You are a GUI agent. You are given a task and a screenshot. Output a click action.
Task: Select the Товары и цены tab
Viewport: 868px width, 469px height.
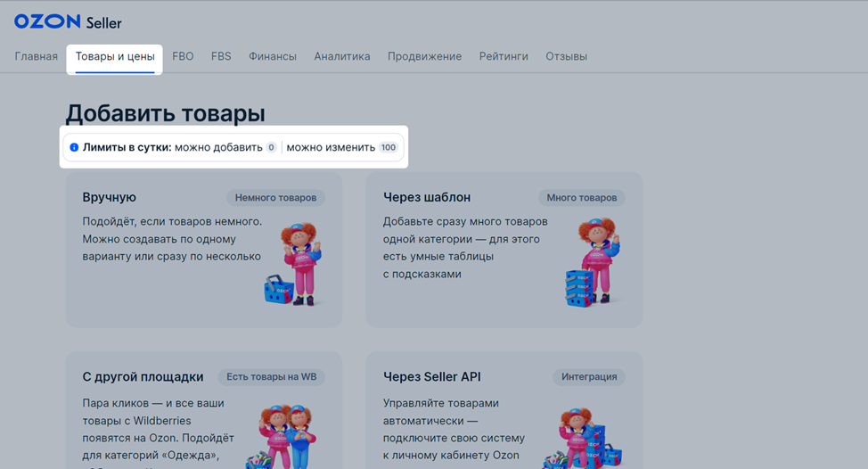(115, 56)
